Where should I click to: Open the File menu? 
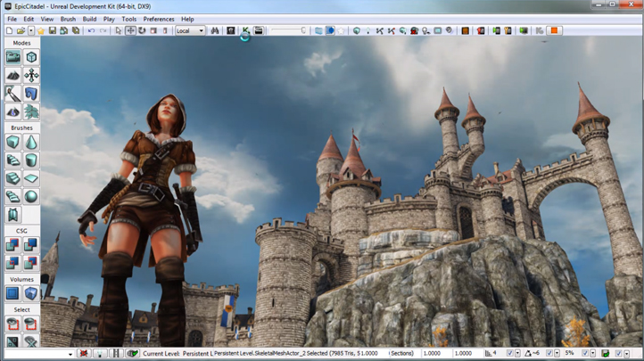click(12, 20)
